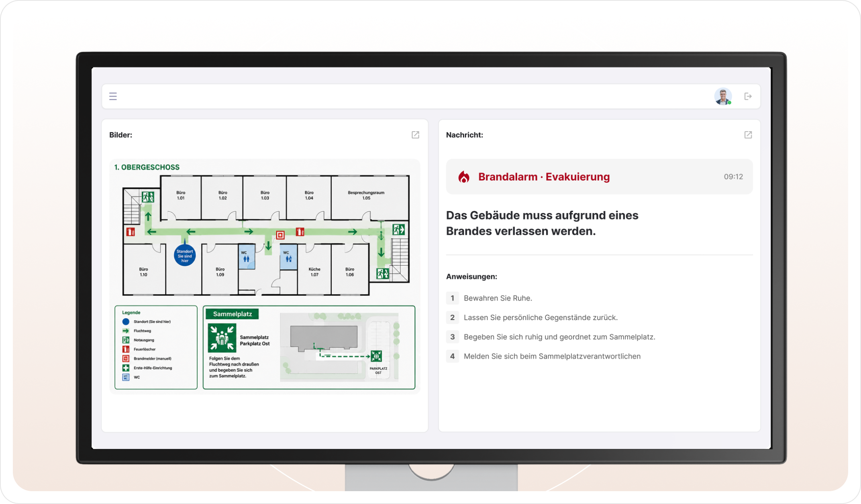Click the logout icon
Image resolution: width=861 pixels, height=504 pixels.
click(748, 96)
